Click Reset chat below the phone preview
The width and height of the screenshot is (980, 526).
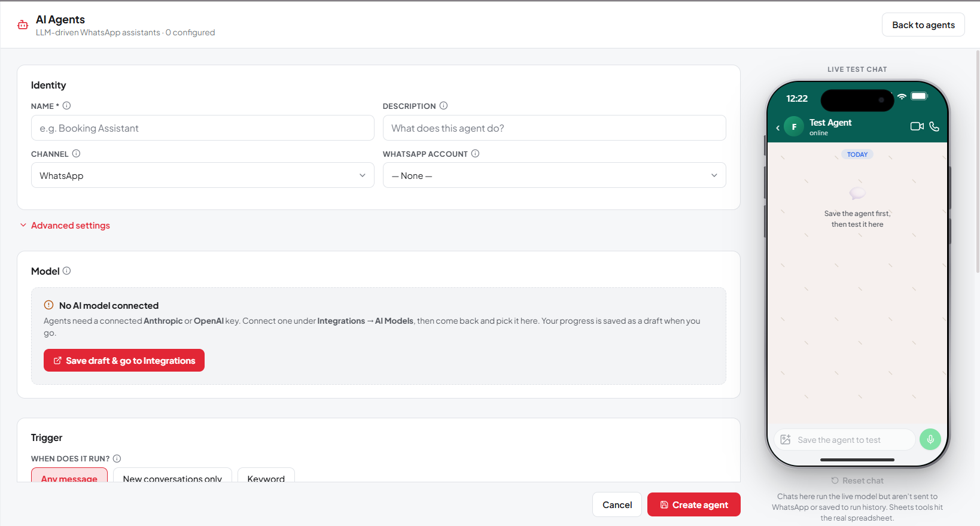857,481
